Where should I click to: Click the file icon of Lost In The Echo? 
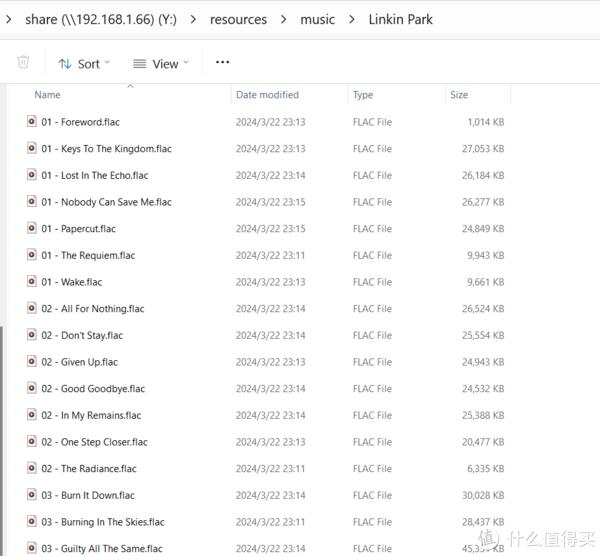point(32,175)
